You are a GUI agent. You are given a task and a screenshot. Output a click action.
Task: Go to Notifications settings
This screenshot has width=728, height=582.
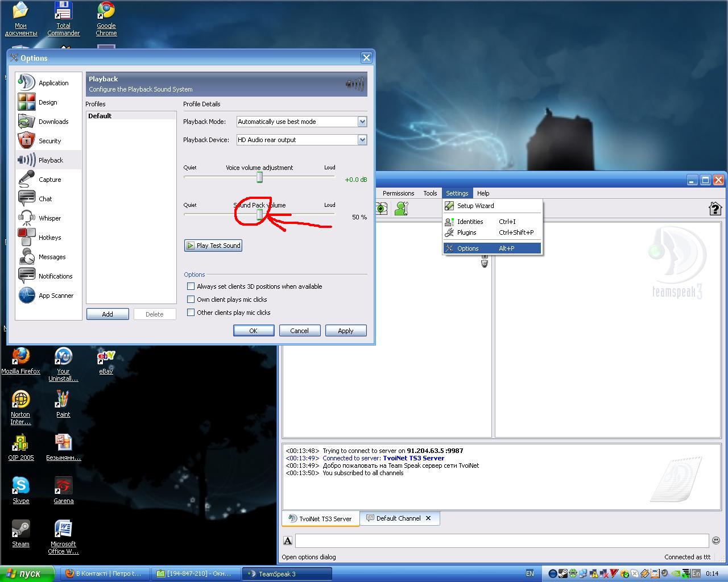(x=48, y=276)
